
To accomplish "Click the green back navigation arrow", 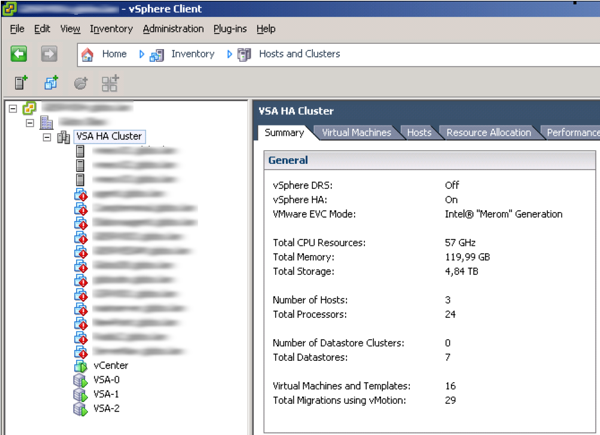I will coord(18,54).
